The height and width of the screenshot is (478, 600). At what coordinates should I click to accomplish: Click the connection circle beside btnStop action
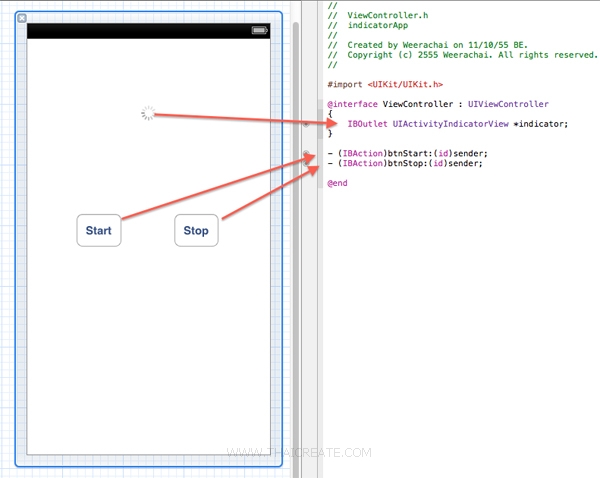click(306, 163)
